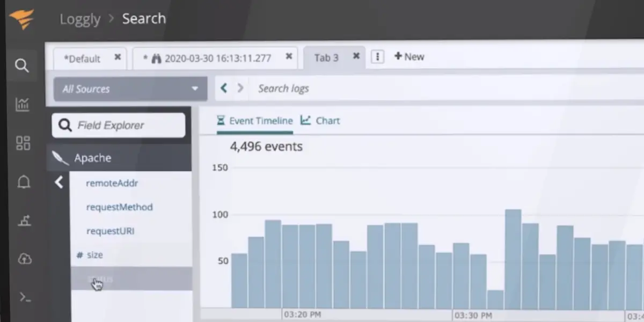Image resolution: width=644 pixels, height=322 pixels.
Task: Click the shortest histogram bar near 03:30 PM
Action: pos(495,299)
